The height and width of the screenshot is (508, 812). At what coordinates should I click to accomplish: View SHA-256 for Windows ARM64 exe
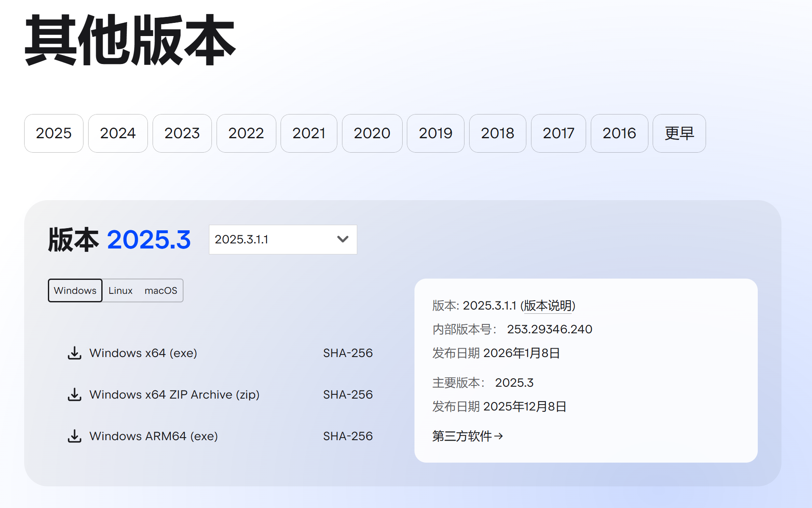(348, 436)
